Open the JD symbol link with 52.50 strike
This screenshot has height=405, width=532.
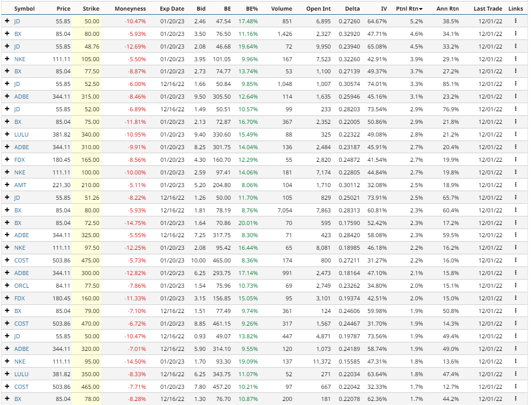[17, 84]
